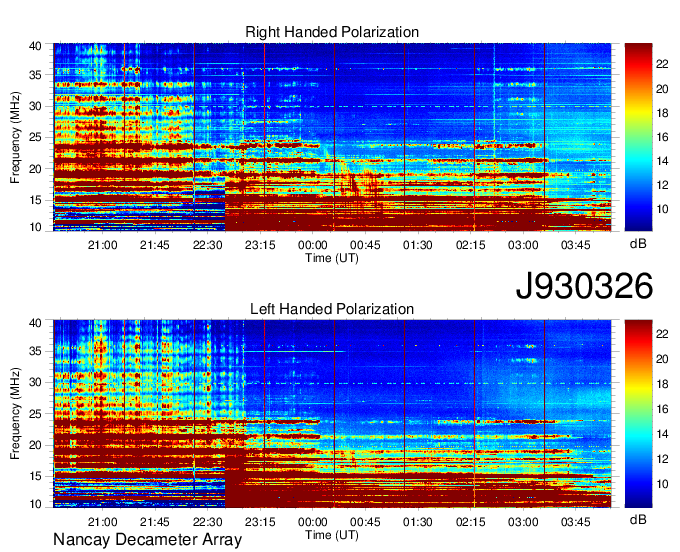Viewport: 680px width, 552px height.
Task: Click the 22 dB value on Right Handed colorbar
Action: (662, 64)
